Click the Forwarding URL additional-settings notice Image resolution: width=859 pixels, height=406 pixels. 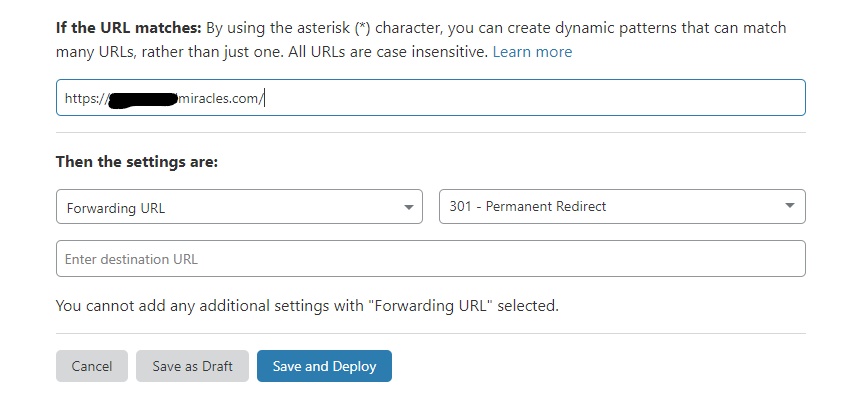pyautogui.click(x=307, y=306)
